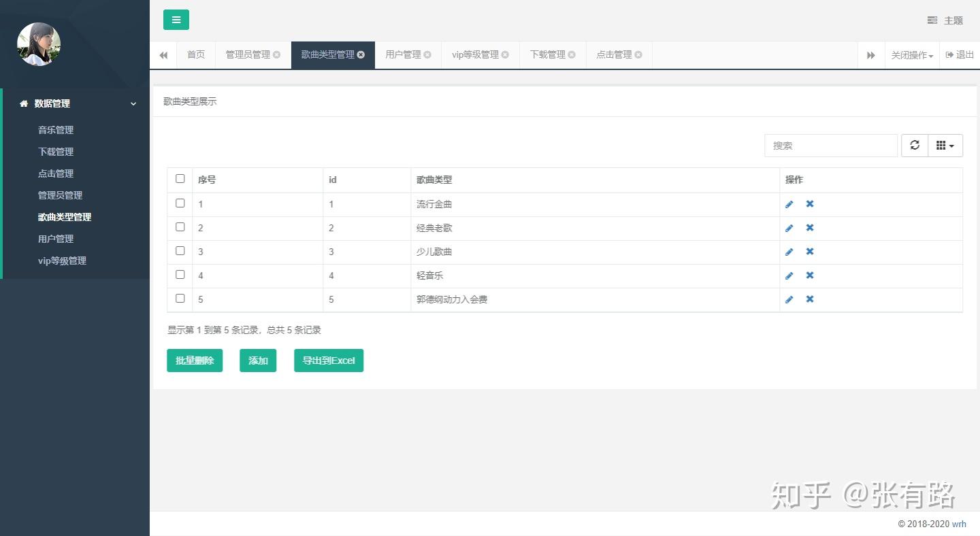Open the columns grid dropdown
980x536 pixels.
tap(945, 145)
